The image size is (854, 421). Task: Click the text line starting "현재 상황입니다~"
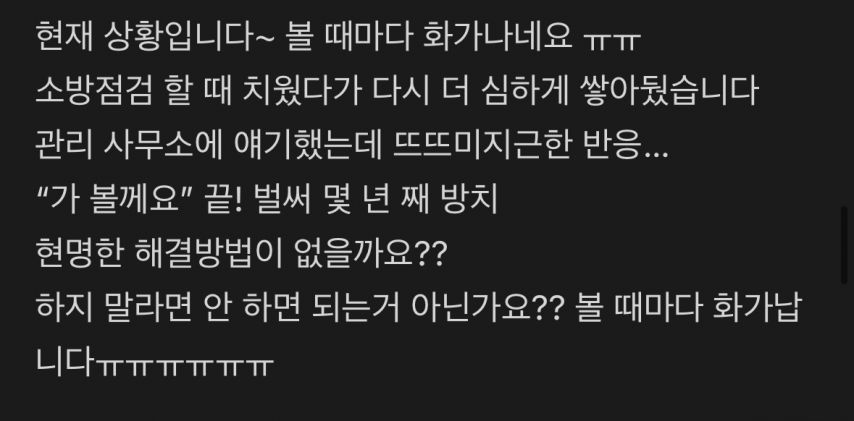[x=338, y=36]
